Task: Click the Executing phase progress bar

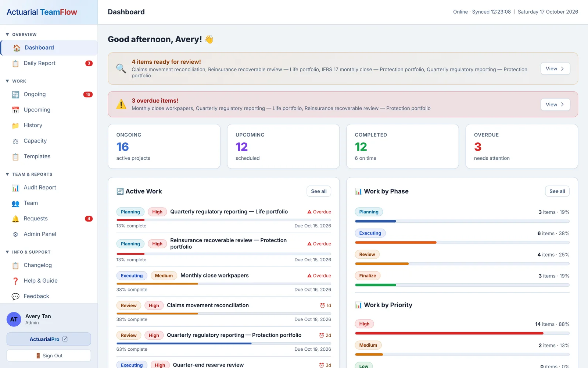Action: pyautogui.click(x=462, y=243)
